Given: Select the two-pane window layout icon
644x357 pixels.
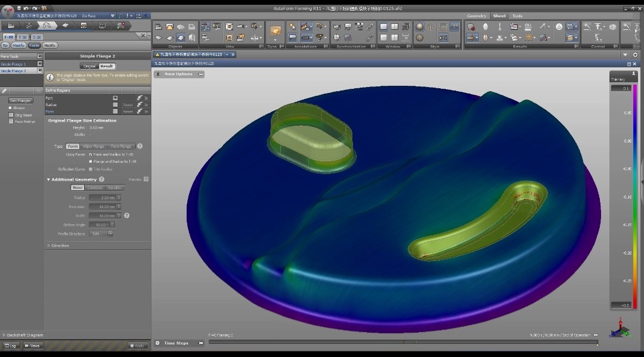Looking at the screenshot, I should 394,27.
